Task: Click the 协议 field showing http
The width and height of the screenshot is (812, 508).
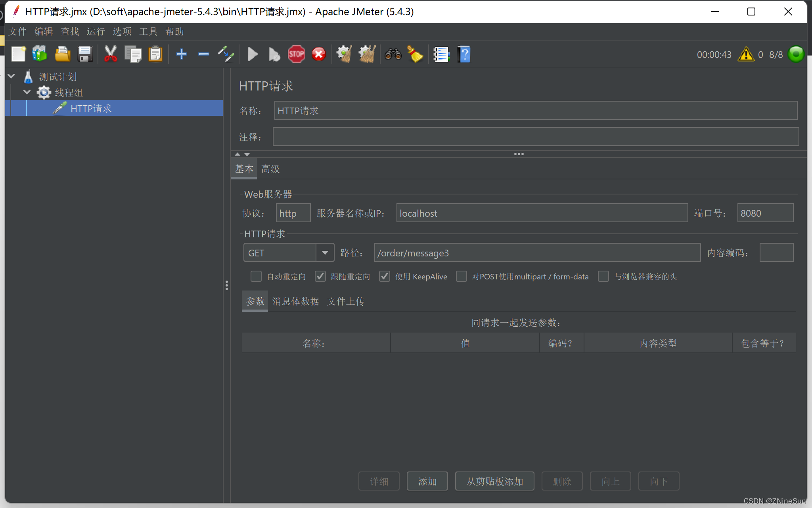Action: (293, 213)
